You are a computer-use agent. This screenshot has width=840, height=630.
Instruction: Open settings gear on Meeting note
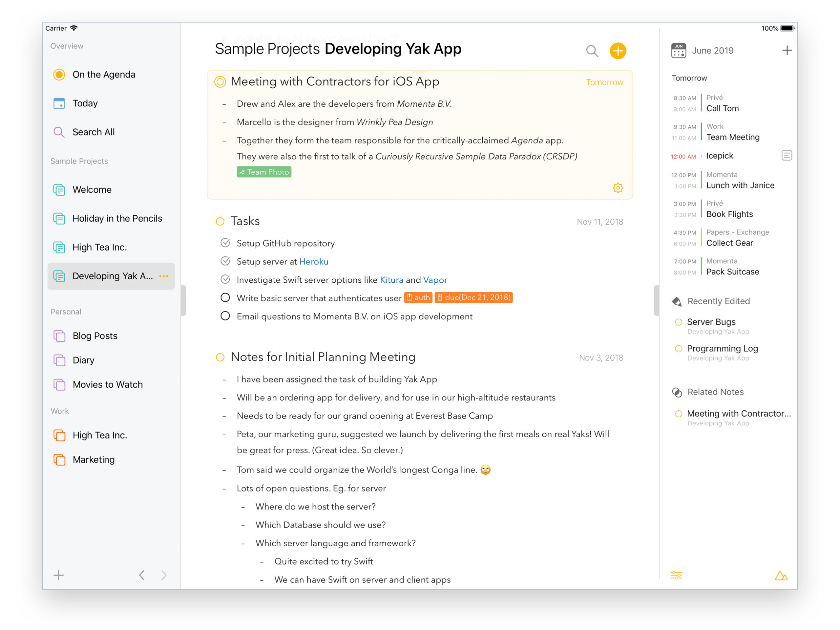pyautogui.click(x=618, y=188)
